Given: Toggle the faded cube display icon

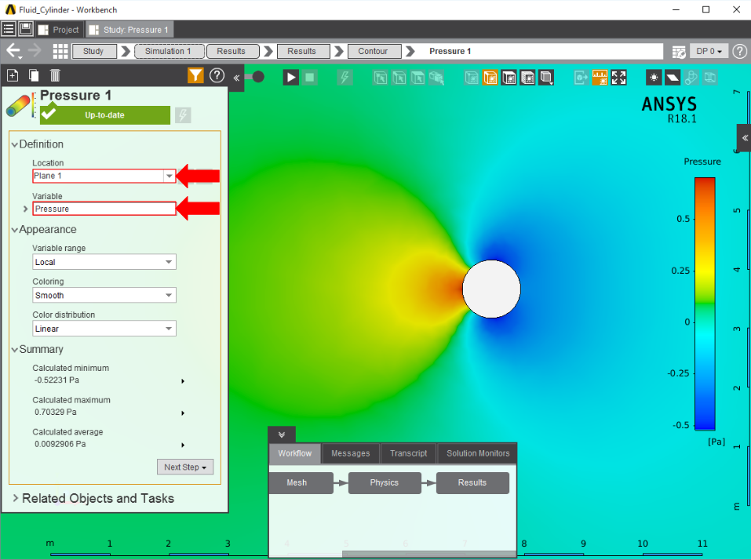Looking at the screenshot, I should point(472,78).
